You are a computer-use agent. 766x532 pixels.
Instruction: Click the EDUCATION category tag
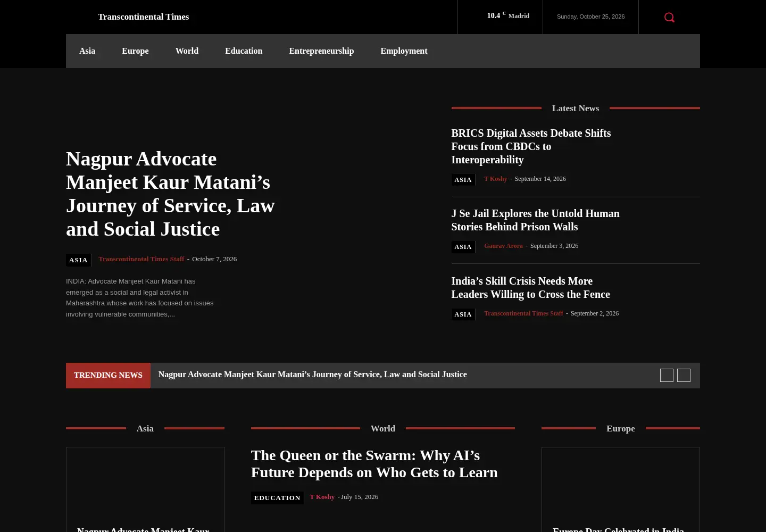(277, 498)
